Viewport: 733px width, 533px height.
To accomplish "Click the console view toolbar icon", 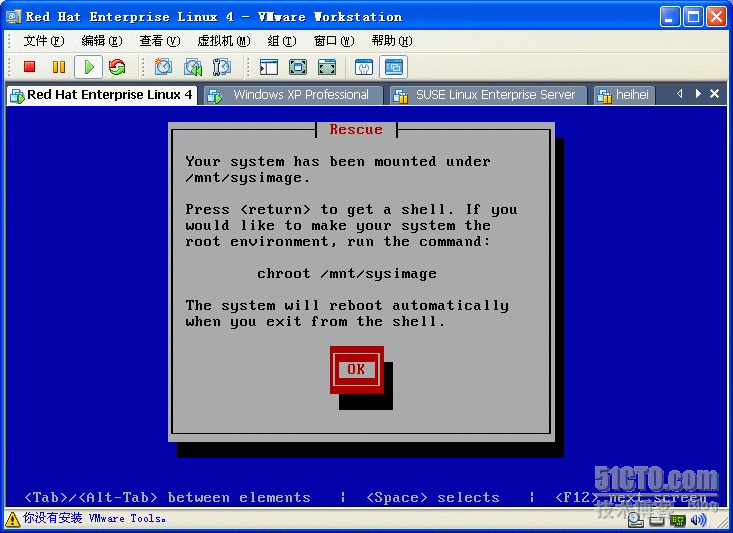I will point(393,67).
